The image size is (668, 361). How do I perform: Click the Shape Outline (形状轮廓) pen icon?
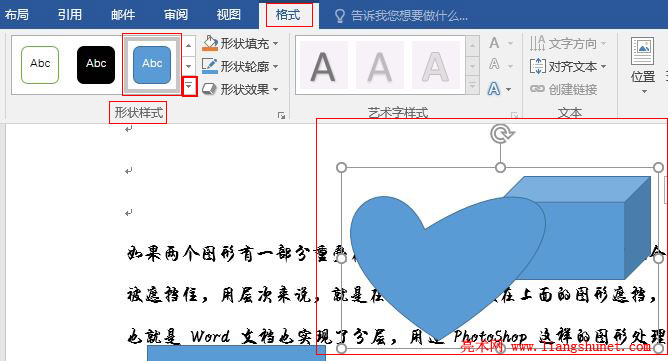coord(210,66)
